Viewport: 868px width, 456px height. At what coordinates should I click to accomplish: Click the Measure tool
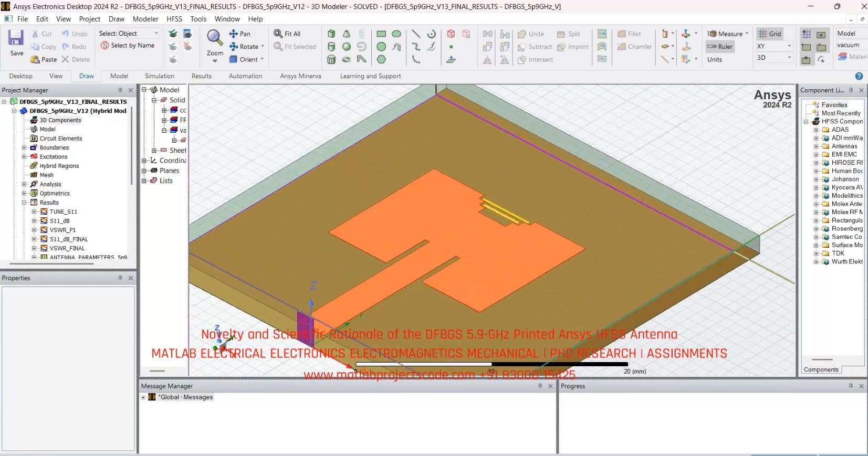tap(727, 34)
